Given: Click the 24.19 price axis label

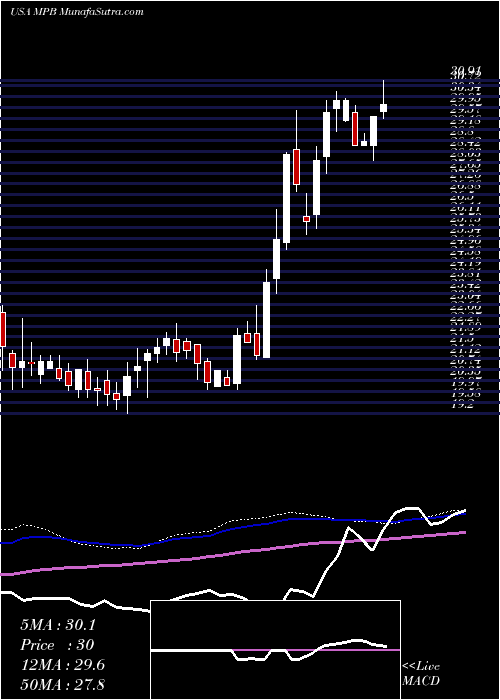Looking at the screenshot, I should (x=466, y=264).
